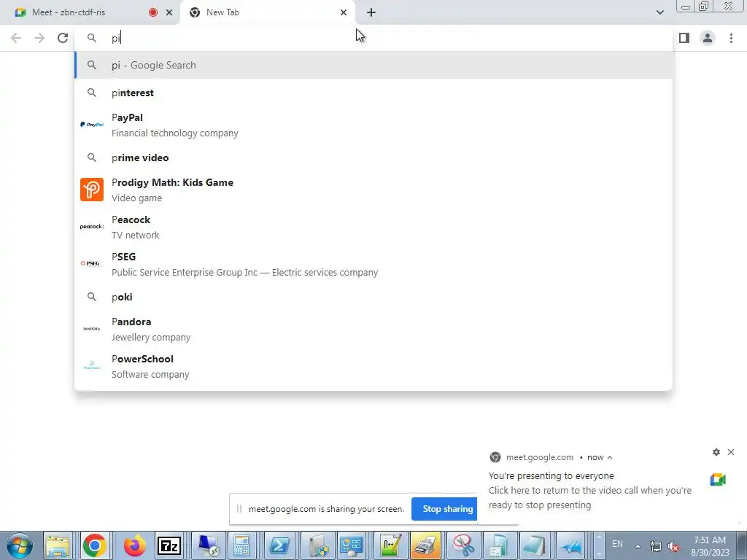Pick the 'prime video' suggestion
This screenshot has width=747, height=560.
[373, 157]
